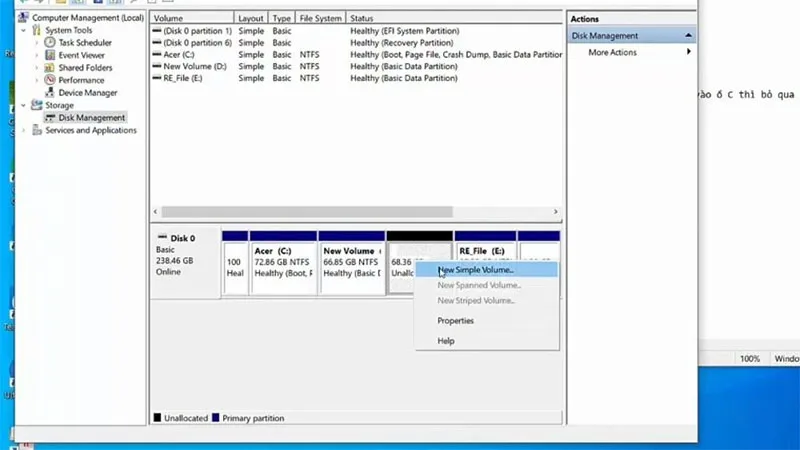Image resolution: width=800 pixels, height=450 pixels.
Task: Click the System Tools icon
Action: tap(36, 30)
